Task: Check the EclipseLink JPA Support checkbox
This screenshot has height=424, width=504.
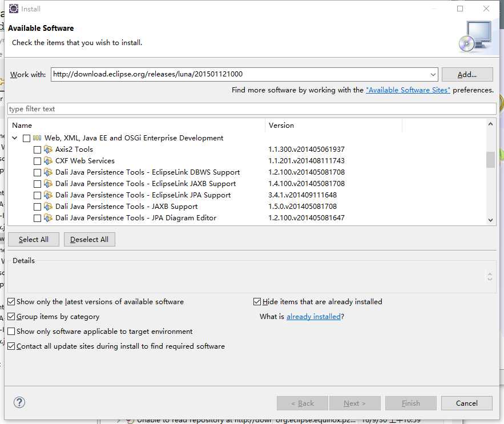Action: (37, 195)
